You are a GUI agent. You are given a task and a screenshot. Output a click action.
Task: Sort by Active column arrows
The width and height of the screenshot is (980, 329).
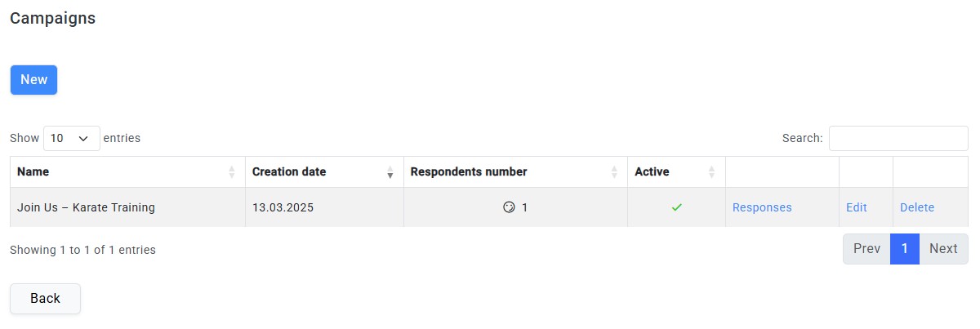[711, 172]
